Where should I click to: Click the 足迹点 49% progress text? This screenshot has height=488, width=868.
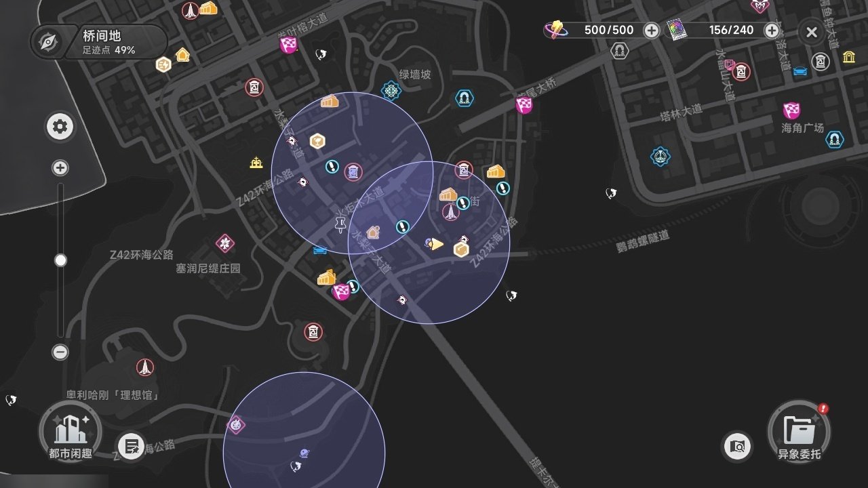pyautogui.click(x=108, y=50)
